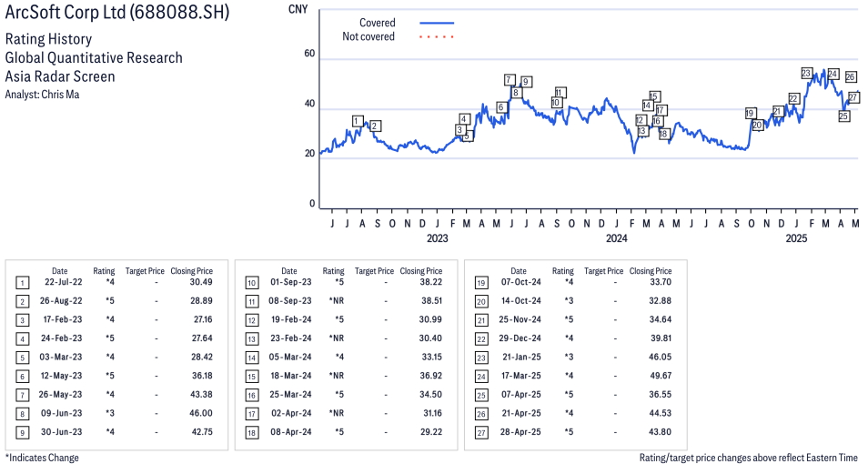The width and height of the screenshot is (868, 464).
Task: Select date 26-Aug-22 in first table
Action: (x=61, y=300)
